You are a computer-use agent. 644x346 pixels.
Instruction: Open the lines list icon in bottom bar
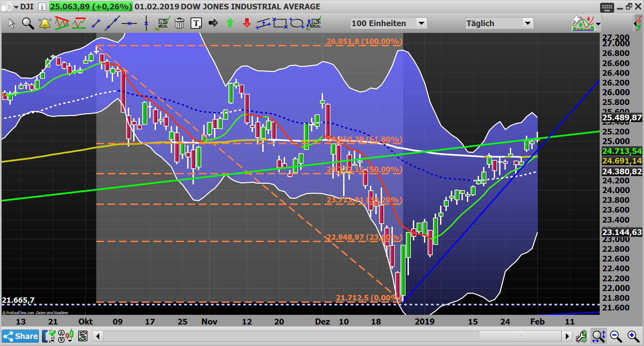click(x=83, y=336)
